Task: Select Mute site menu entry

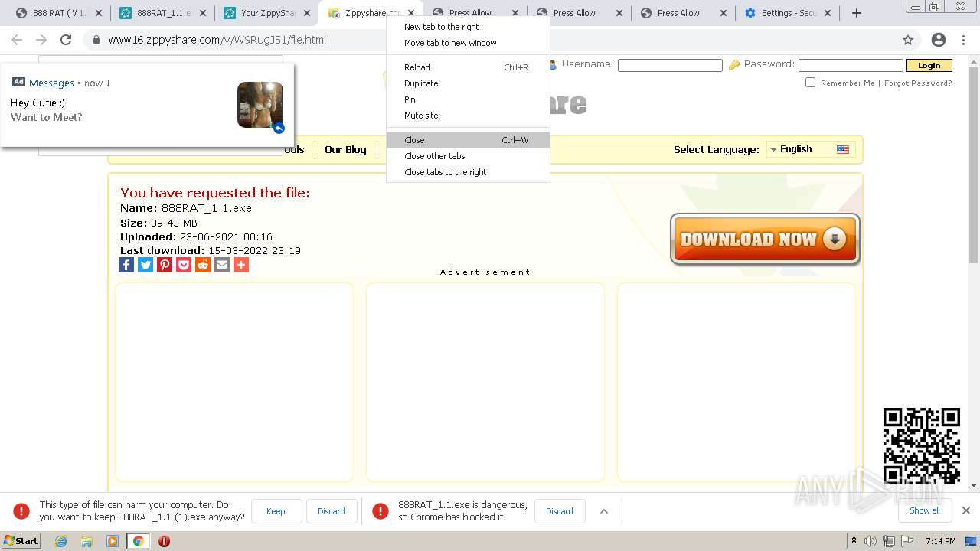Action: (x=468, y=116)
